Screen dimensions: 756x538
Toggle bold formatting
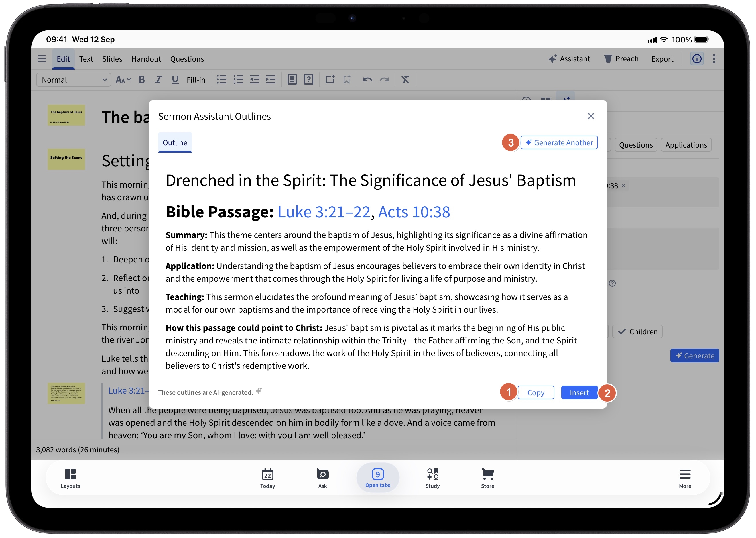(142, 80)
